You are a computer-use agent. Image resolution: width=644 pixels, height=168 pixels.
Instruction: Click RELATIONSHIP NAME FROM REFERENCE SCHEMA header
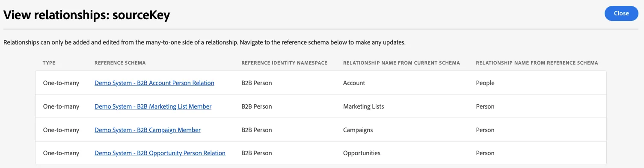(537, 63)
